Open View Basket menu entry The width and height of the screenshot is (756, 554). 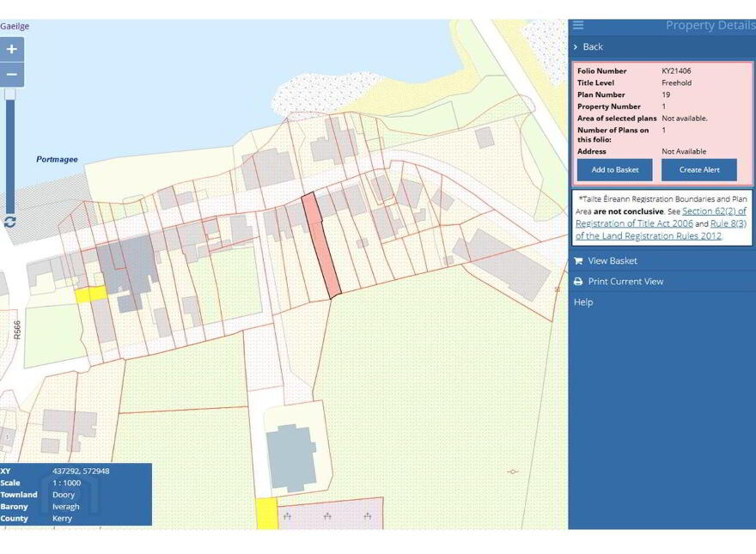613,261
